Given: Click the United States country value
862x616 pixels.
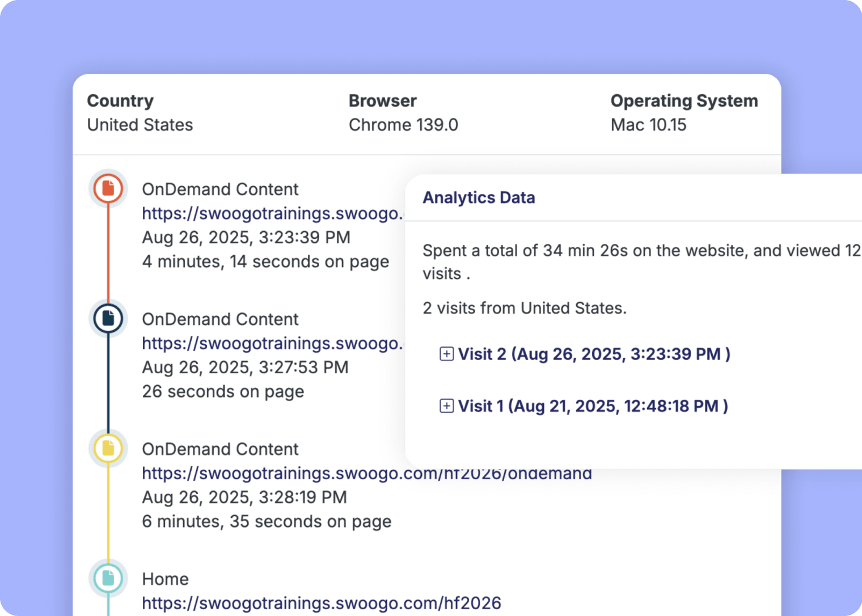Looking at the screenshot, I should pos(140,125).
